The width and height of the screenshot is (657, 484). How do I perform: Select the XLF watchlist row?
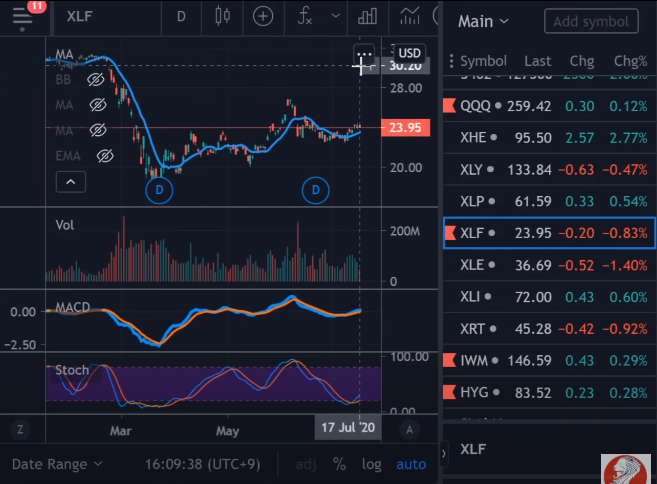(549, 233)
